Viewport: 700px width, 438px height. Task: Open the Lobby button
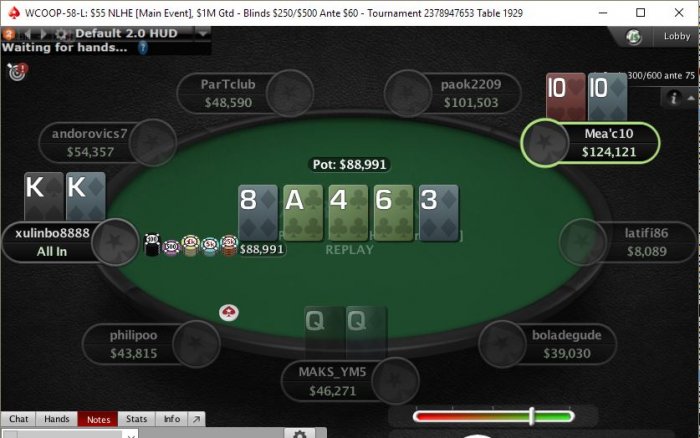[x=677, y=36]
